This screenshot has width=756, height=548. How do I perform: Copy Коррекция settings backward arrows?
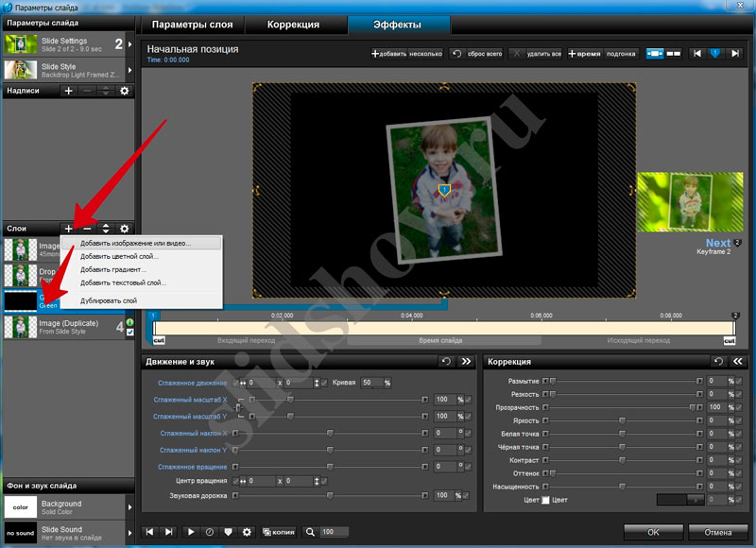(x=738, y=361)
